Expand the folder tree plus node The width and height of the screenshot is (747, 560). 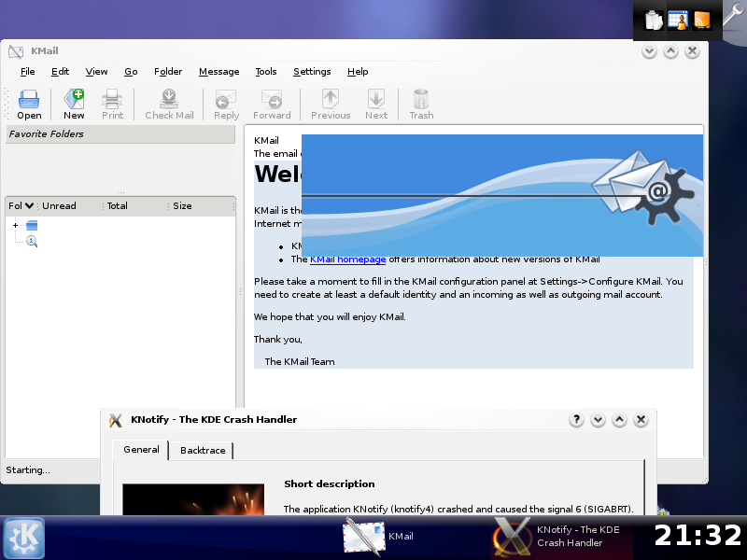click(x=15, y=225)
